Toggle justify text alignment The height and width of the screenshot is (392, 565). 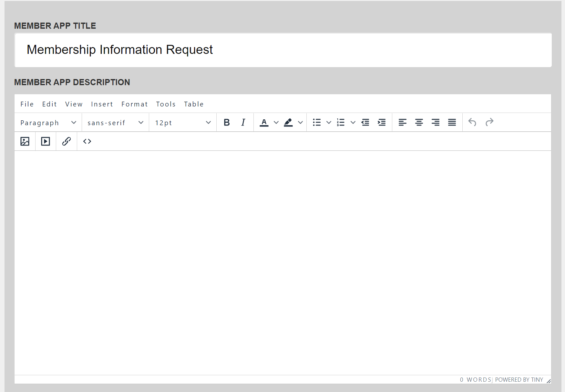pyautogui.click(x=452, y=122)
